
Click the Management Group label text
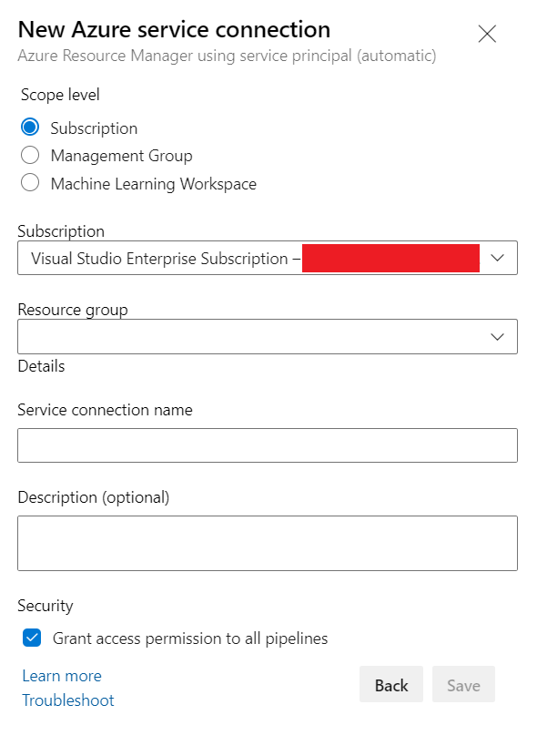click(121, 156)
